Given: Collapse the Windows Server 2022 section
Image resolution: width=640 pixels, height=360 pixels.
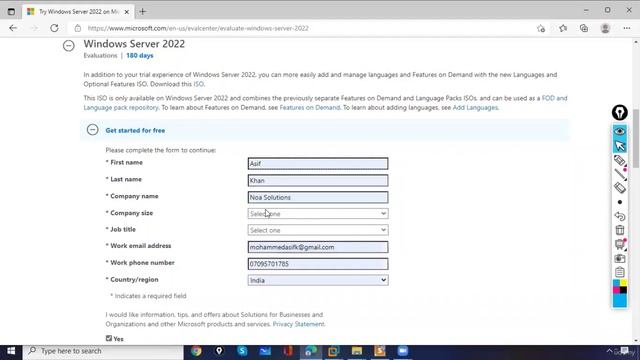Looking at the screenshot, I should 69,45.
